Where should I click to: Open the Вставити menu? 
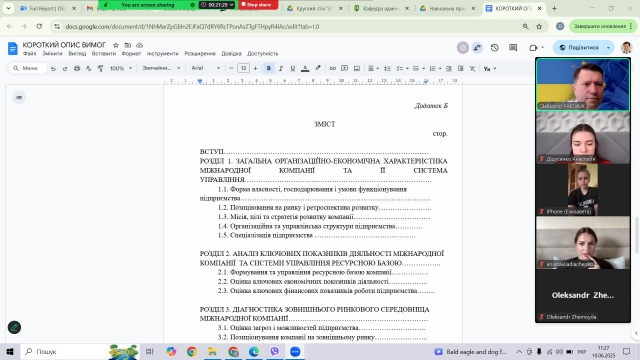(104, 54)
